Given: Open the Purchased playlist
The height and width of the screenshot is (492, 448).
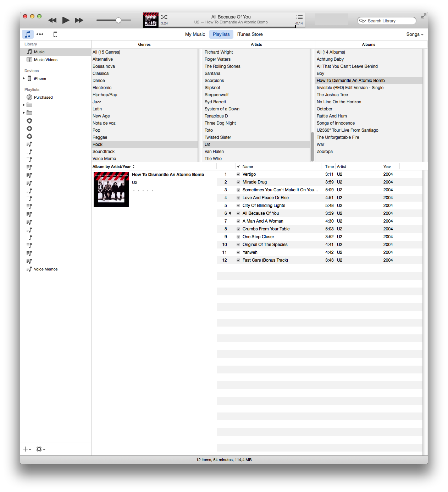Looking at the screenshot, I should point(56,97).
